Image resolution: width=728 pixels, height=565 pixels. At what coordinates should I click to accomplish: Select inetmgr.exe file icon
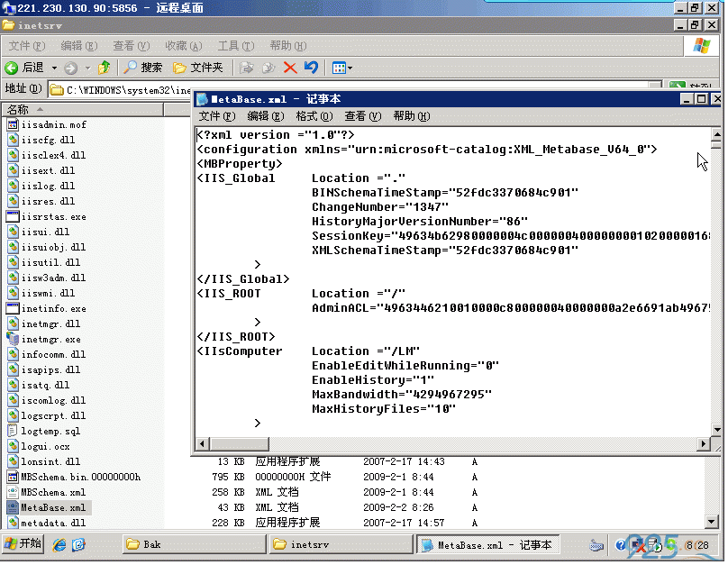coord(13,340)
